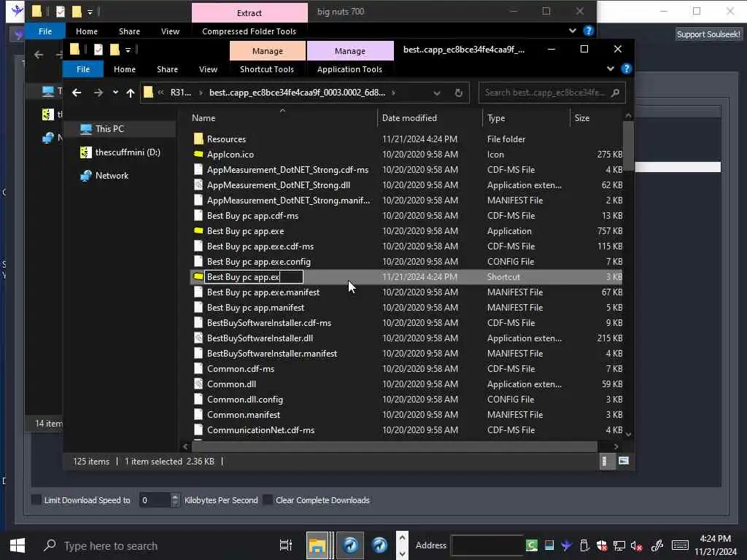The height and width of the screenshot is (560, 747).
Task: Click the muted volume icon in tray
Action: click(636, 545)
